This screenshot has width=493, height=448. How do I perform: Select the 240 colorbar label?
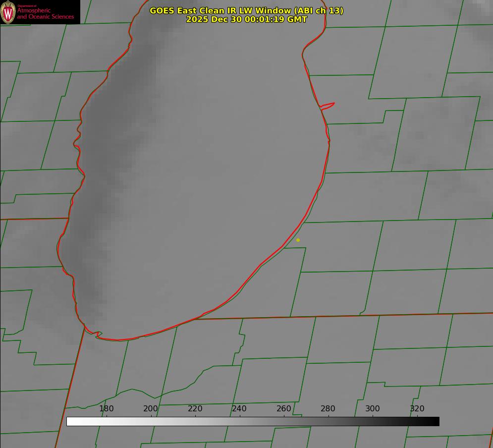pyautogui.click(x=239, y=408)
